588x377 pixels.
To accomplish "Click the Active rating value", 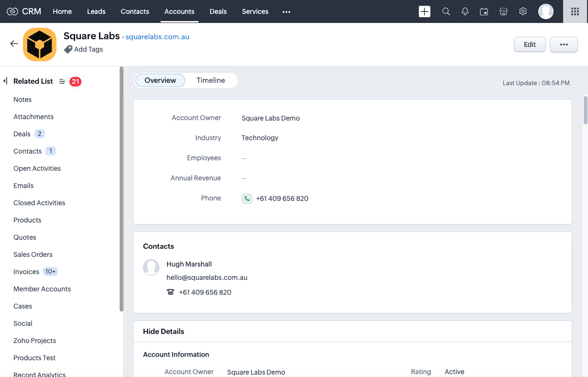I will click(x=455, y=372).
